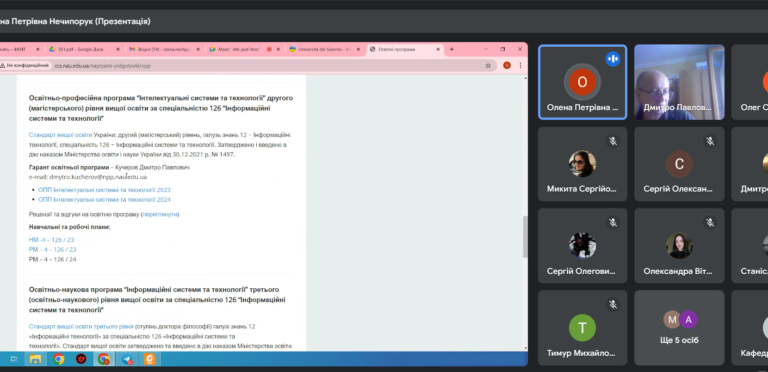Click the e-mail dmytro.kucherov@npp.nau.edu.ua
Screen dimensions: 768x372
tap(98, 177)
